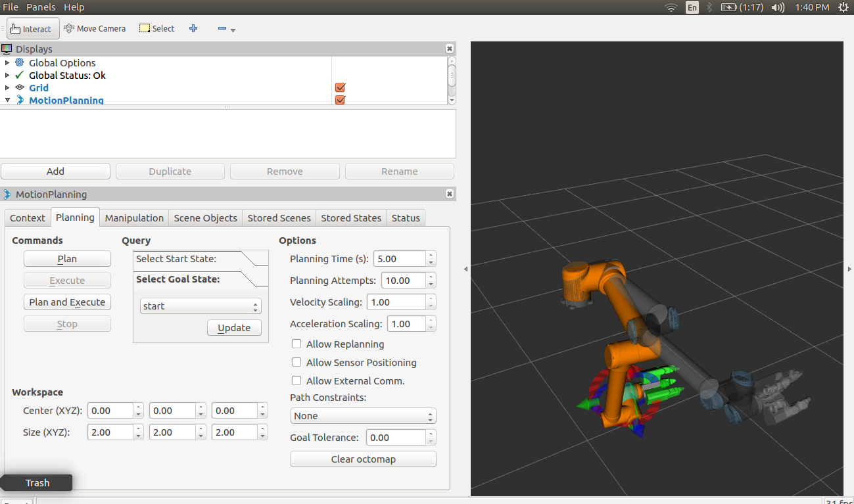854x504 pixels.
Task: Expand the Grid tree item
Action: (x=7, y=87)
